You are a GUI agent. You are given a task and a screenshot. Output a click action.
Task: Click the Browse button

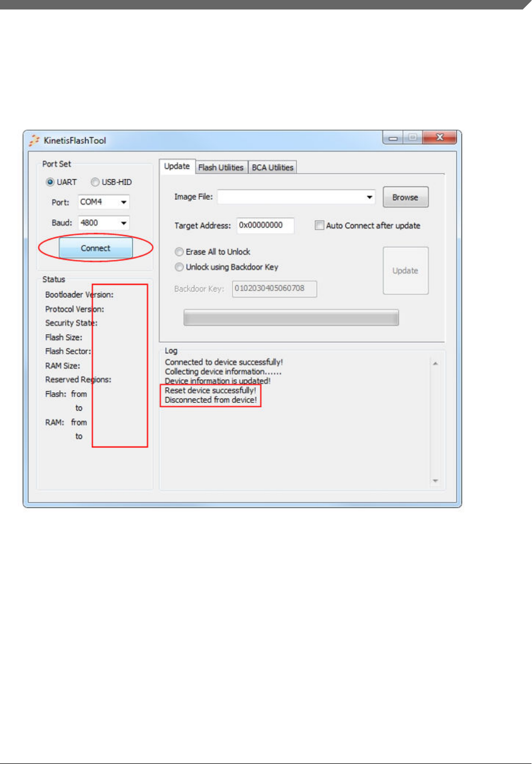[405, 197]
